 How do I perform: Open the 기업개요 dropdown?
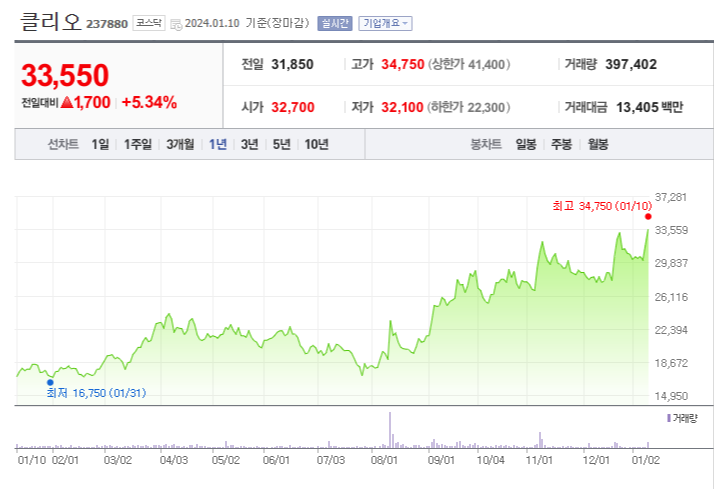tap(385, 23)
